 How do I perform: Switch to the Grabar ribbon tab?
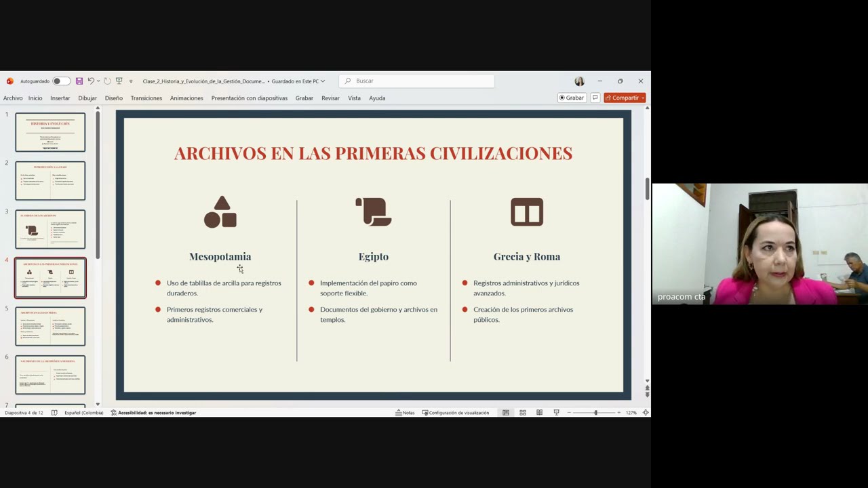[x=304, y=98]
